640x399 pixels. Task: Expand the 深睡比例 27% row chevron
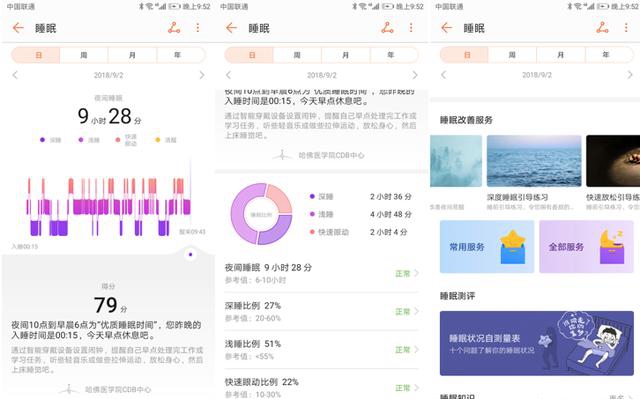point(416,311)
